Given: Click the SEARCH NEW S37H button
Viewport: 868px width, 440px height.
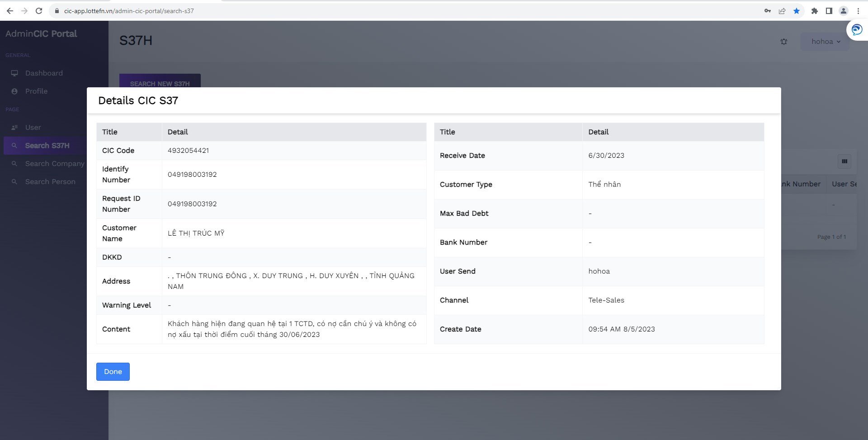Looking at the screenshot, I should (160, 81).
